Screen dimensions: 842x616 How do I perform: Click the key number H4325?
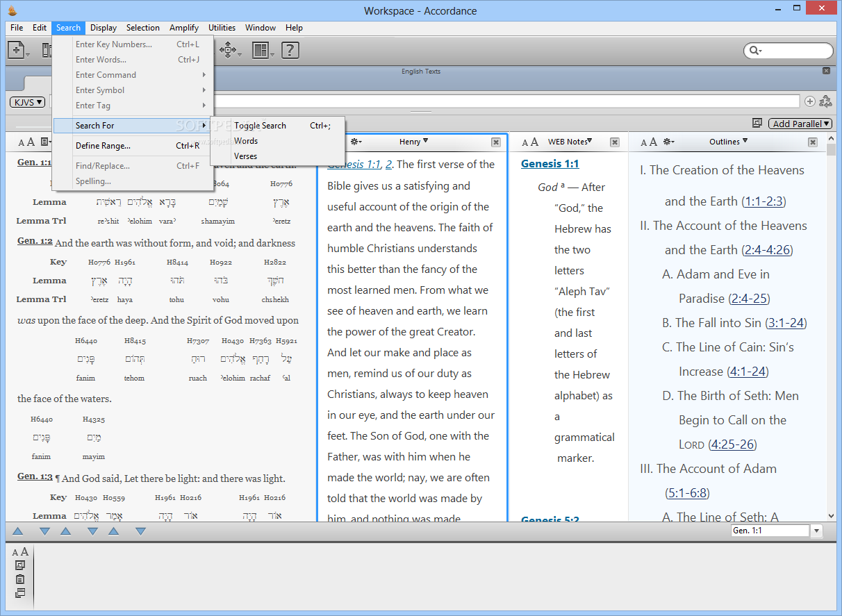point(93,419)
